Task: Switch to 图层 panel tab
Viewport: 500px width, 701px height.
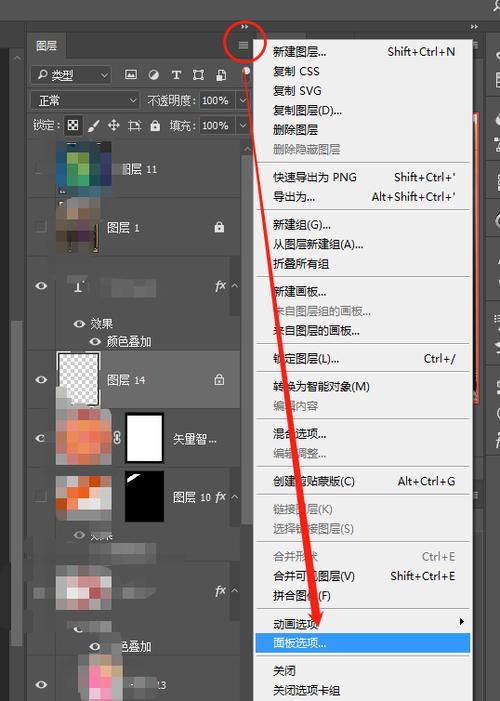Action: pos(47,46)
